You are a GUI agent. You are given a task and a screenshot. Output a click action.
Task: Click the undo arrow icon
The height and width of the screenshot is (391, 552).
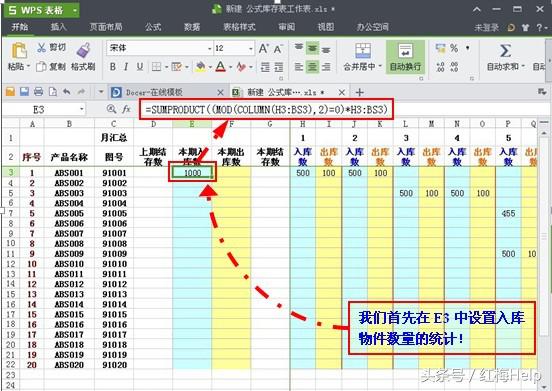point(67,92)
